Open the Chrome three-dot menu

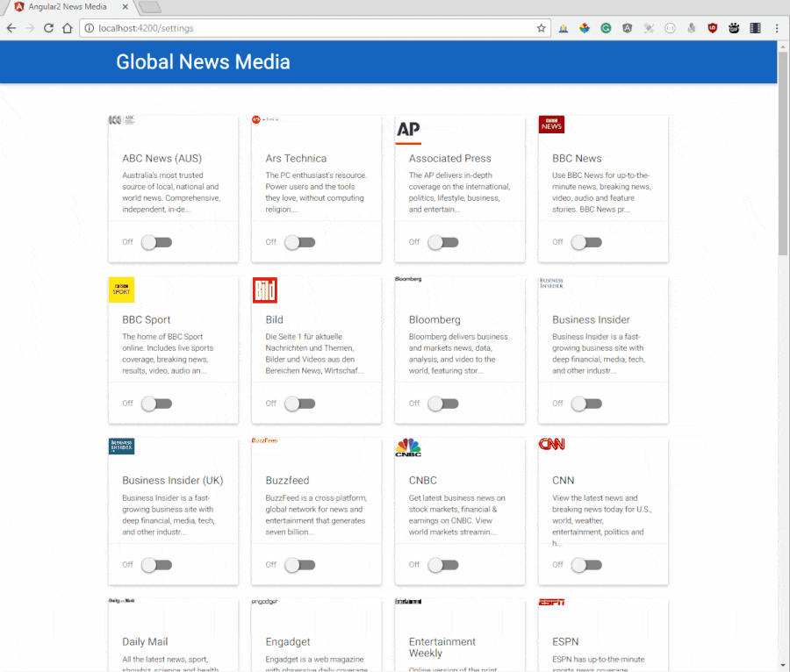777,28
